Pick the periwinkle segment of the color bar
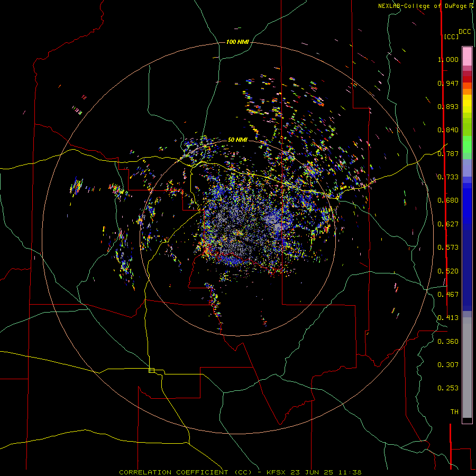Image resolution: width=476 pixels, height=476 pixels. point(467,168)
